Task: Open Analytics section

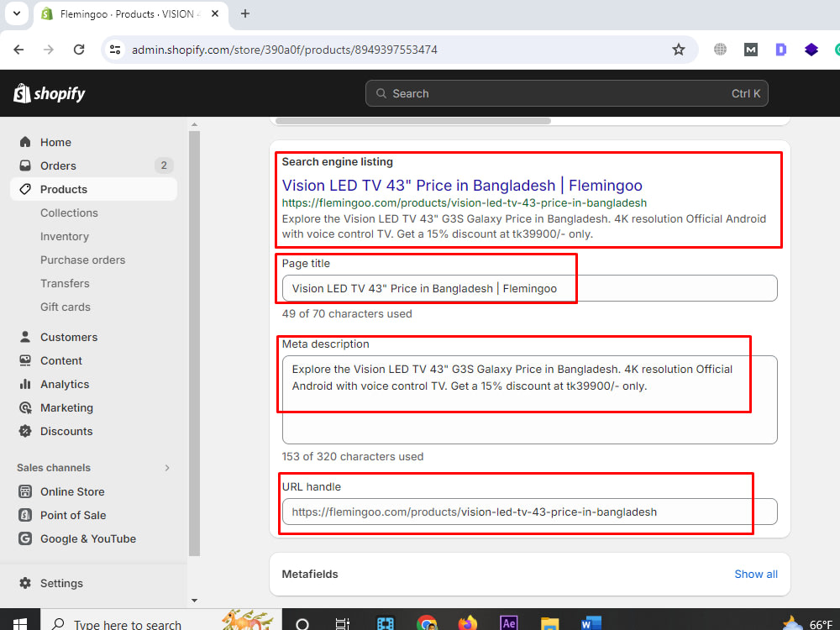Action: click(x=65, y=384)
